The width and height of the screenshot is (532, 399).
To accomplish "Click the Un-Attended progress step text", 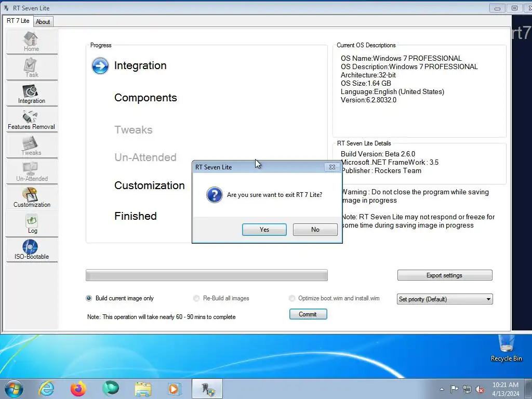I will coord(145,157).
